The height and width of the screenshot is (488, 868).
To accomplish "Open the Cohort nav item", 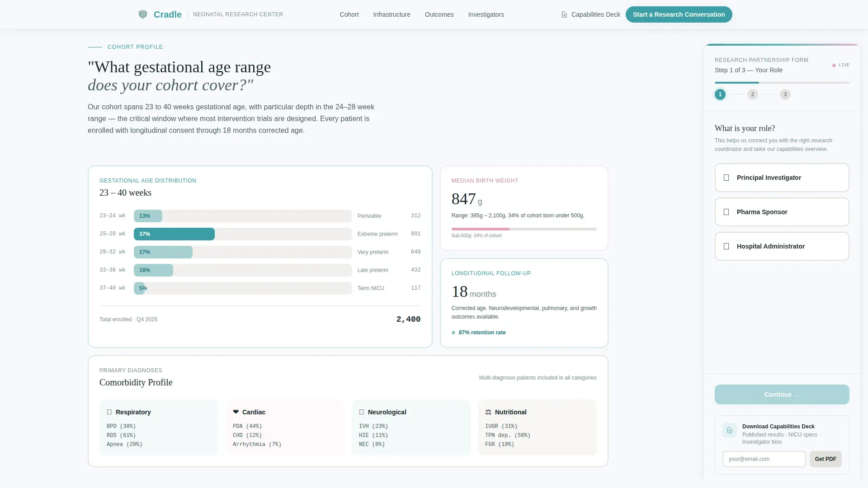I will click(x=349, y=14).
